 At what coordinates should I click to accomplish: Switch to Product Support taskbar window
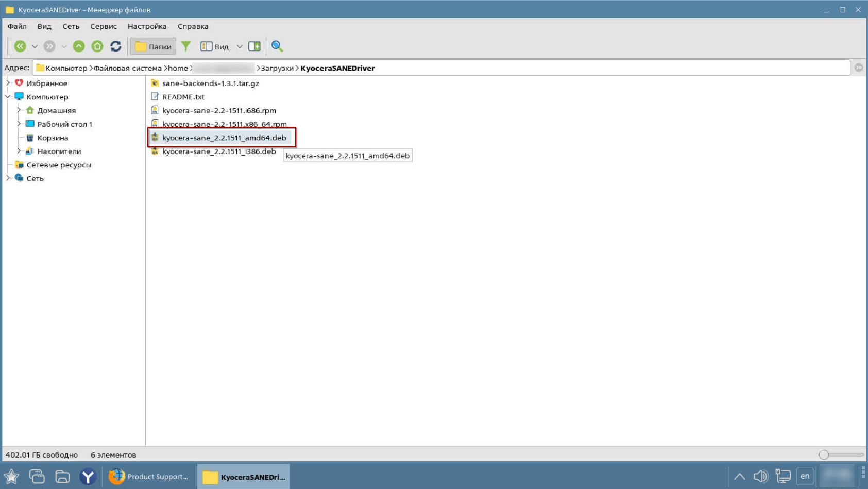pos(149,477)
